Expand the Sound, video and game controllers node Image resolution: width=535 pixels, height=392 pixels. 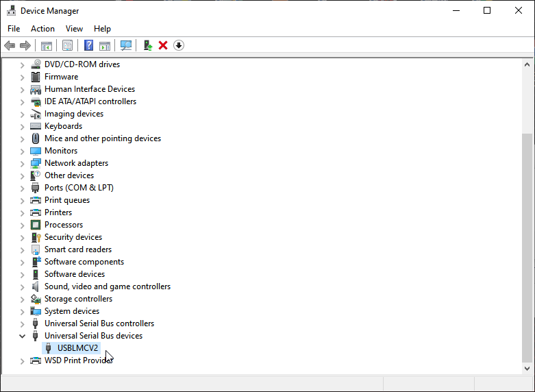click(22, 286)
